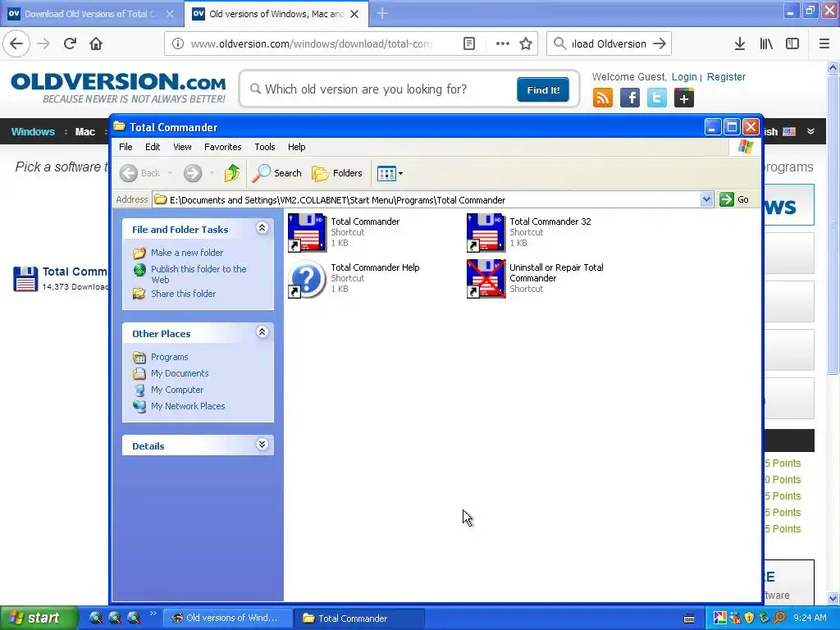Toggle reader view icon in URL bar
This screenshot has width=840, height=630.
pos(468,44)
